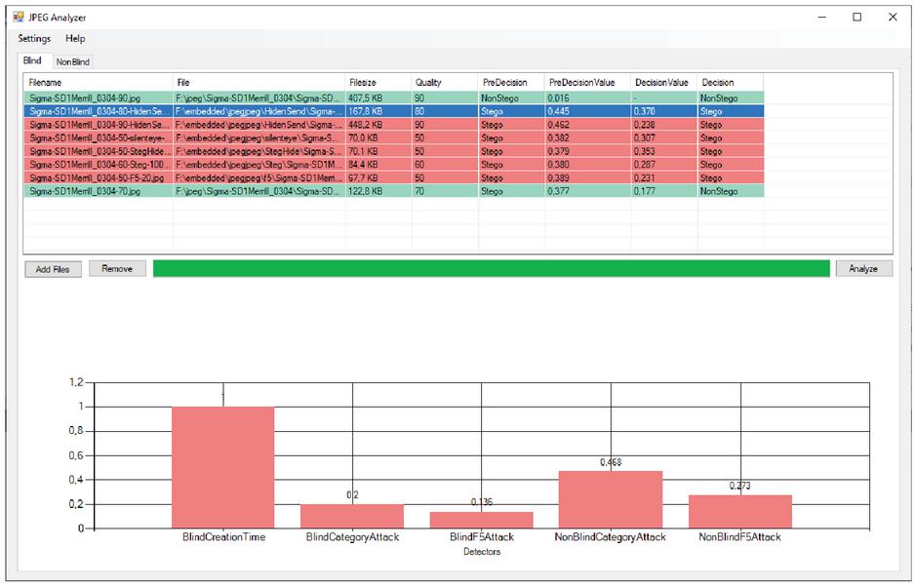Click the NonBlindCategoryAttack bar in the chart
The width and height of the screenshot is (915, 588).
(x=610, y=498)
